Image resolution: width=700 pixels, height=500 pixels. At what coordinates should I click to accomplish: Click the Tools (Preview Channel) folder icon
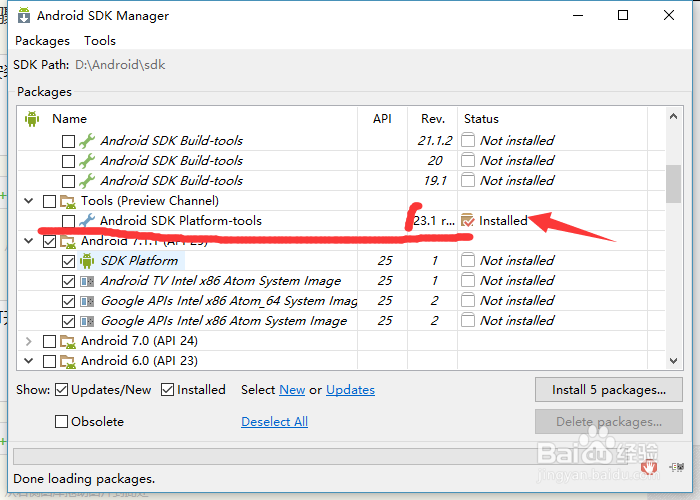click(68, 201)
